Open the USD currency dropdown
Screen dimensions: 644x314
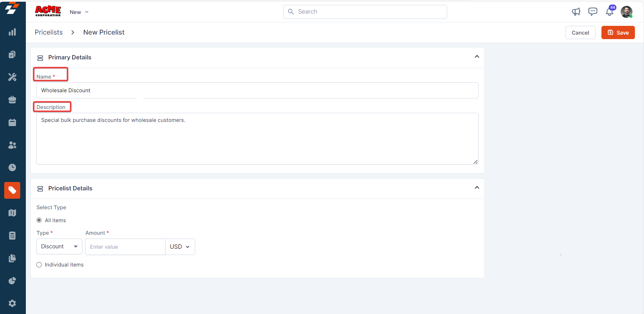(180, 247)
